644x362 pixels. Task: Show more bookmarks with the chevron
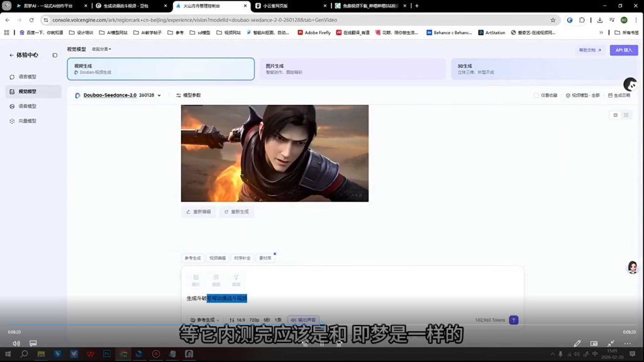pyautogui.click(x=601, y=33)
